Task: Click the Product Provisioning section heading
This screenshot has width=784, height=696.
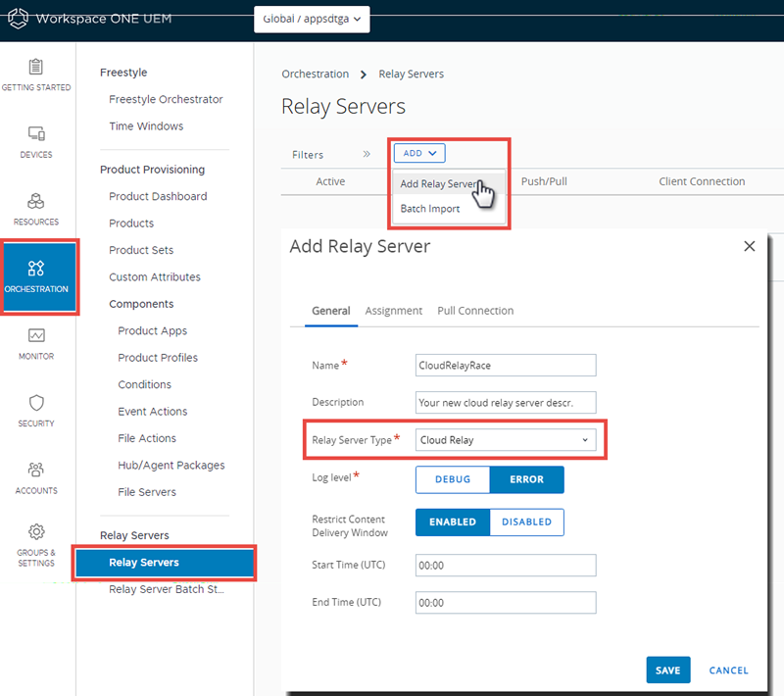Action: pyautogui.click(x=152, y=170)
